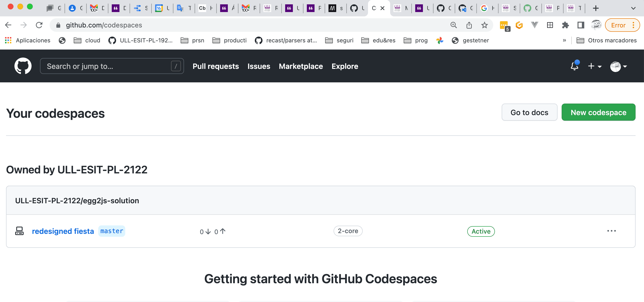Open Pull requests in navigation
The image size is (644, 302).
pos(216,66)
